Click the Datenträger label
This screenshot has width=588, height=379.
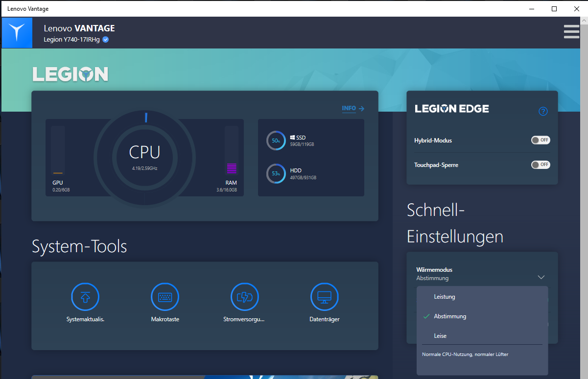pyautogui.click(x=325, y=319)
